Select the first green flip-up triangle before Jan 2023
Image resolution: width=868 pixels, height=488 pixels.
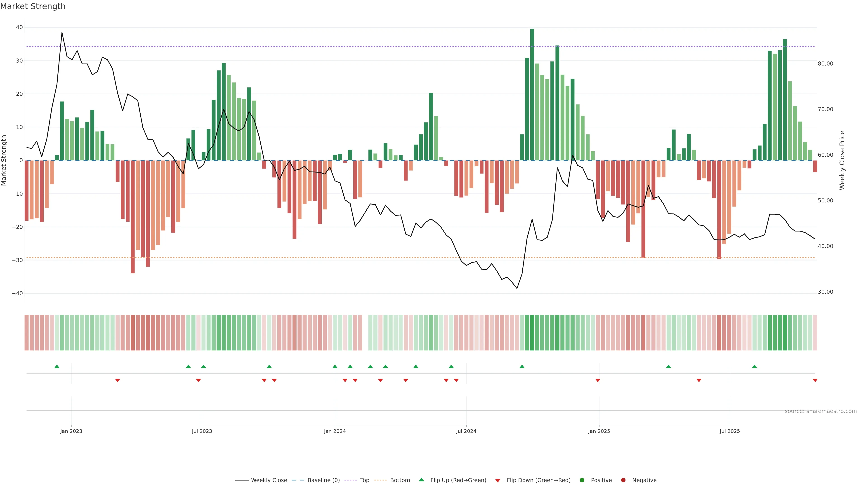coord(57,366)
